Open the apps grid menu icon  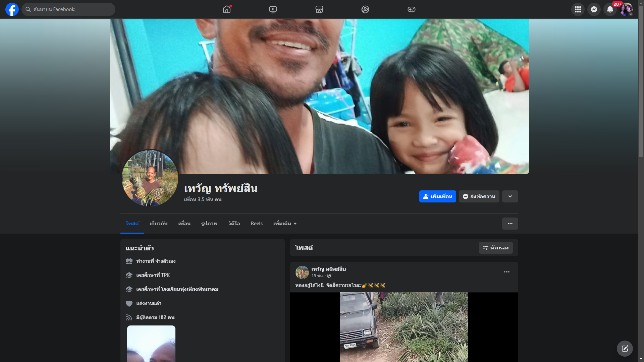click(x=578, y=9)
